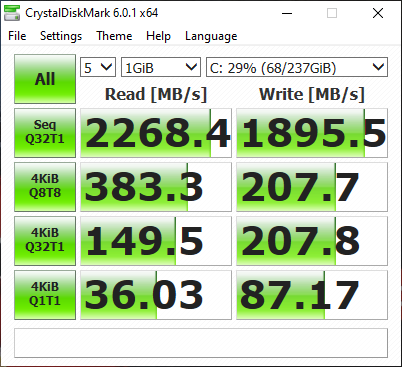Screen dimensions: 402x367
Task: Click the Write [MB/s] column header
Action: click(x=312, y=94)
